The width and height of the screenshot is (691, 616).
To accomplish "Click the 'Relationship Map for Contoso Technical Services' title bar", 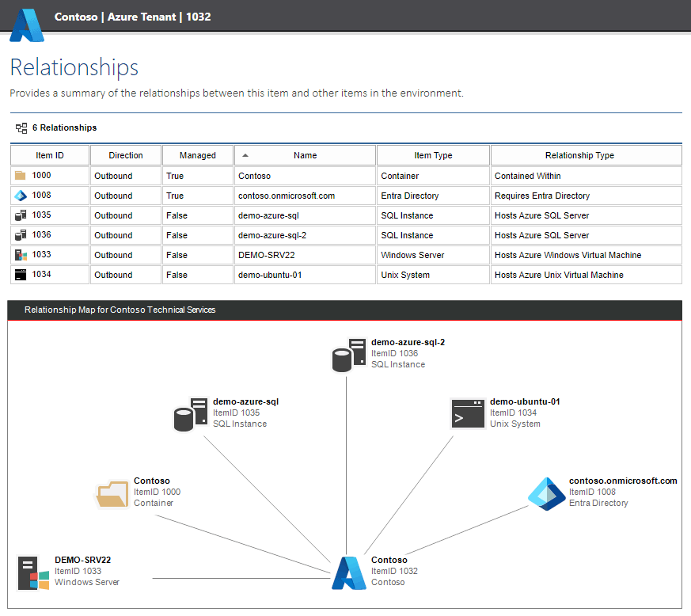I will 344,310.
